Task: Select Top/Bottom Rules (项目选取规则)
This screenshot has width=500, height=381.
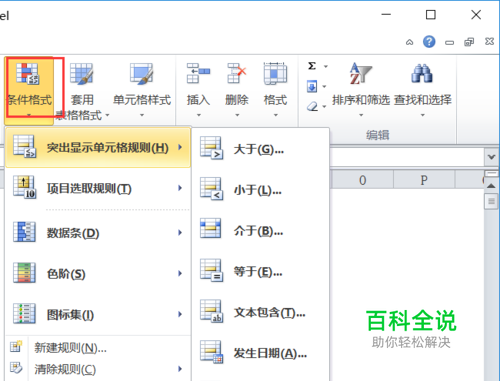Action: (98, 188)
